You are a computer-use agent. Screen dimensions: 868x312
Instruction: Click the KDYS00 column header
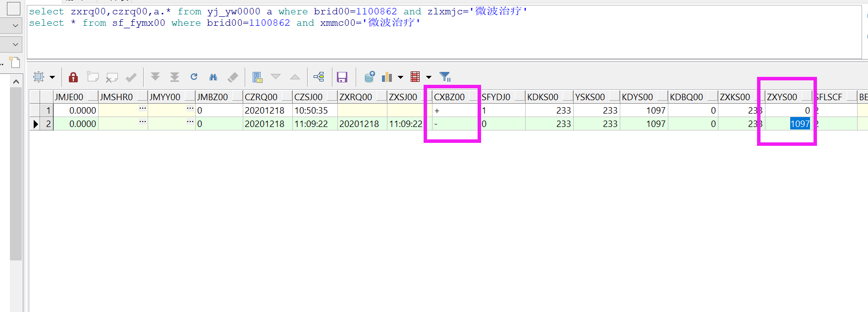click(644, 97)
